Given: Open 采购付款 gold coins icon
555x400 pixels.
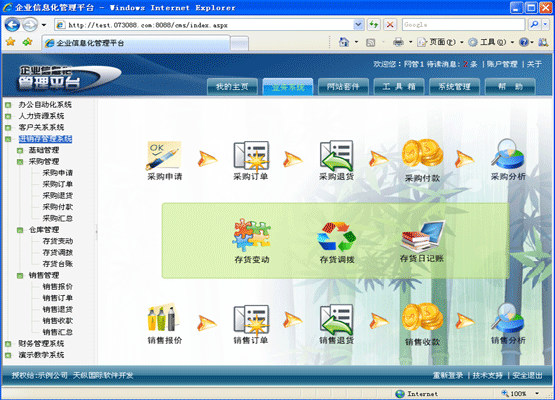Looking at the screenshot, I should point(422,153).
